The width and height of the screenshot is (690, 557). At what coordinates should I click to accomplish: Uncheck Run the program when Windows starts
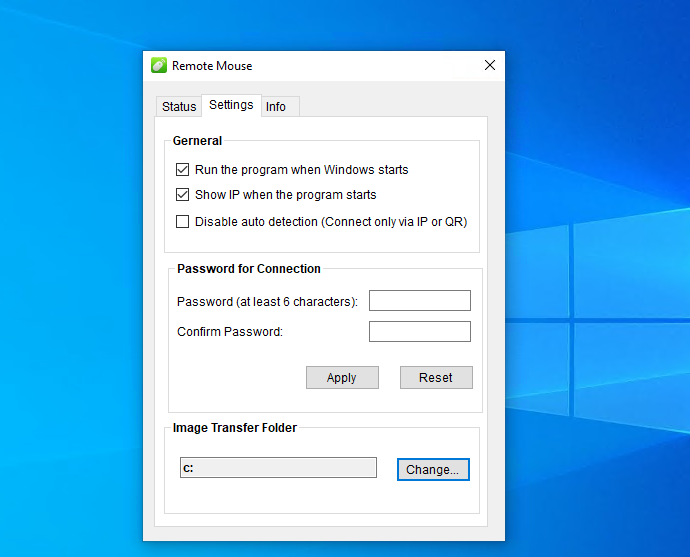182,170
